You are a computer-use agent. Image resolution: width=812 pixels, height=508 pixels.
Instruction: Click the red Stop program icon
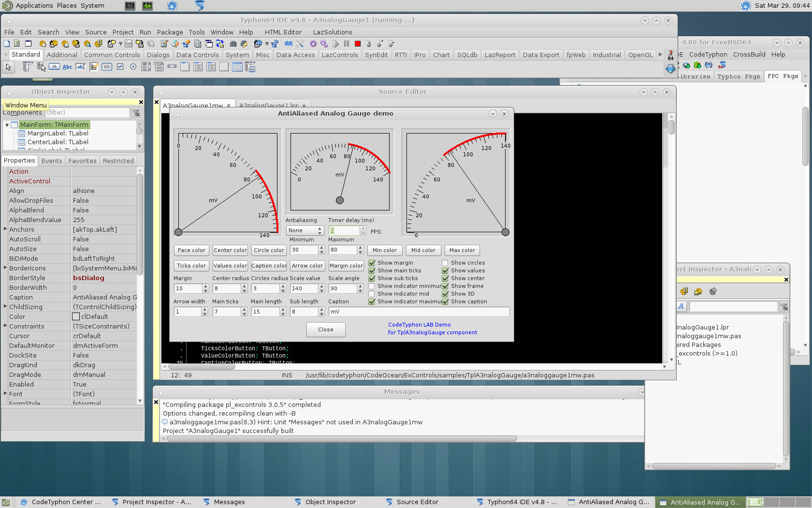(358, 44)
